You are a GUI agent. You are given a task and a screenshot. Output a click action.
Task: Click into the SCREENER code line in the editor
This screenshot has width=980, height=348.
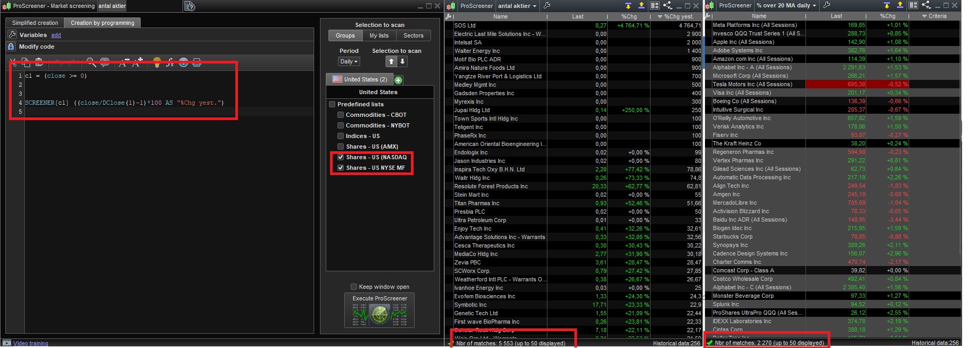pos(124,103)
